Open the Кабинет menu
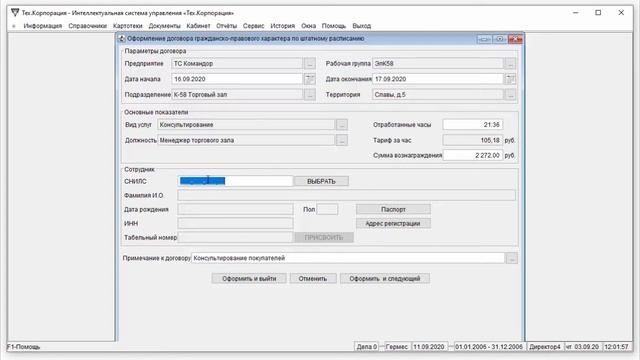Image resolution: width=640 pixels, height=360 pixels. (x=198, y=26)
